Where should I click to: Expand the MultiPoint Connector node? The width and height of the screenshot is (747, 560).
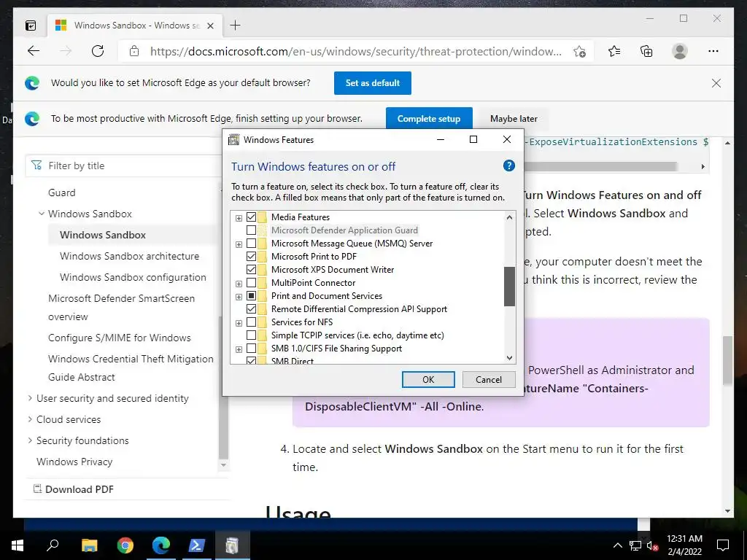[239, 284]
